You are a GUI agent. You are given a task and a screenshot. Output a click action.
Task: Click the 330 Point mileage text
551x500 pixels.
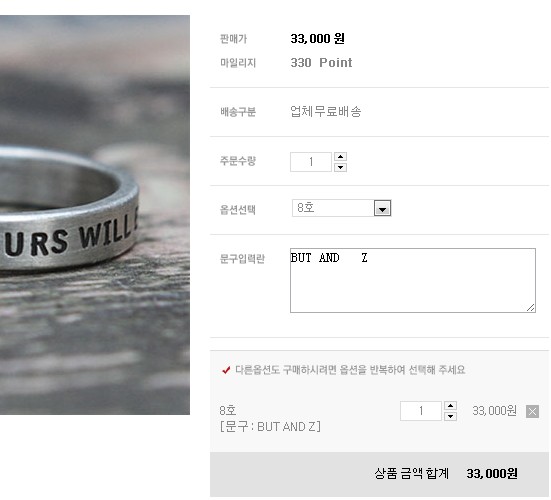click(x=321, y=63)
